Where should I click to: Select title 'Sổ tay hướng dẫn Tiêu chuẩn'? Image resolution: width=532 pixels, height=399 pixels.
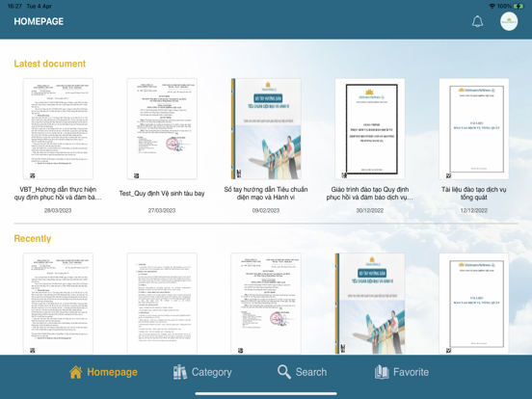point(266,194)
